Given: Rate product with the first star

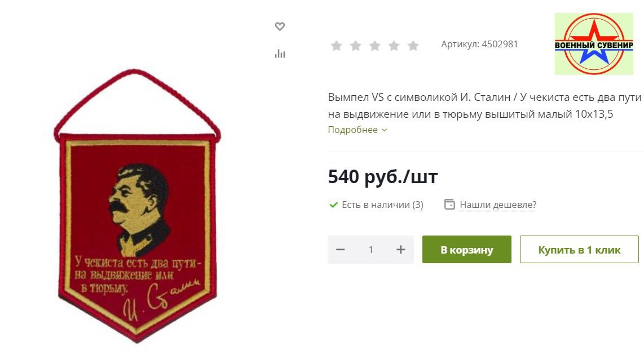Looking at the screenshot, I should [x=336, y=45].
